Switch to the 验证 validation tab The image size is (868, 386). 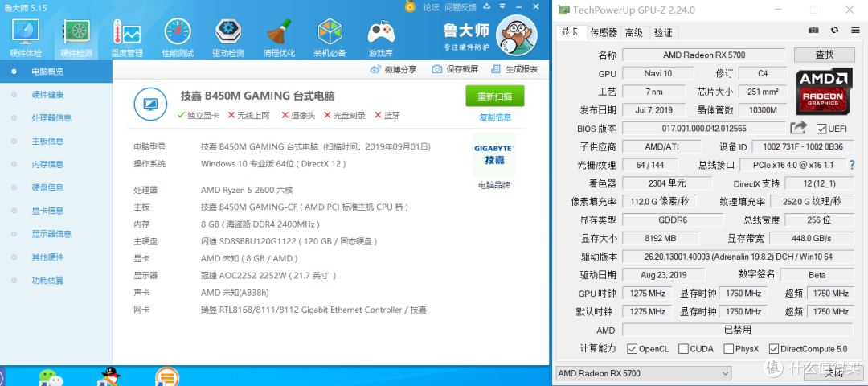click(663, 33)
